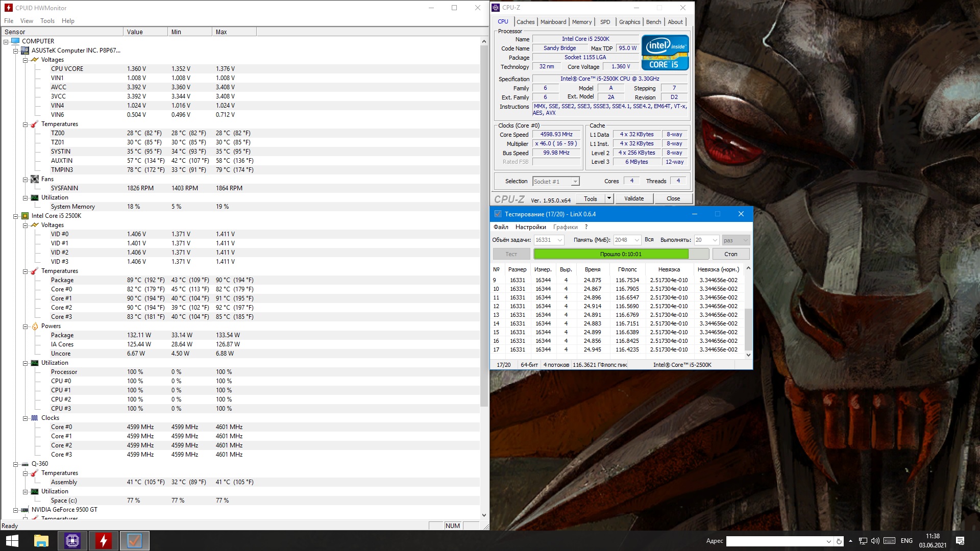Open File Explorer from the taskbar

(41, 540)
